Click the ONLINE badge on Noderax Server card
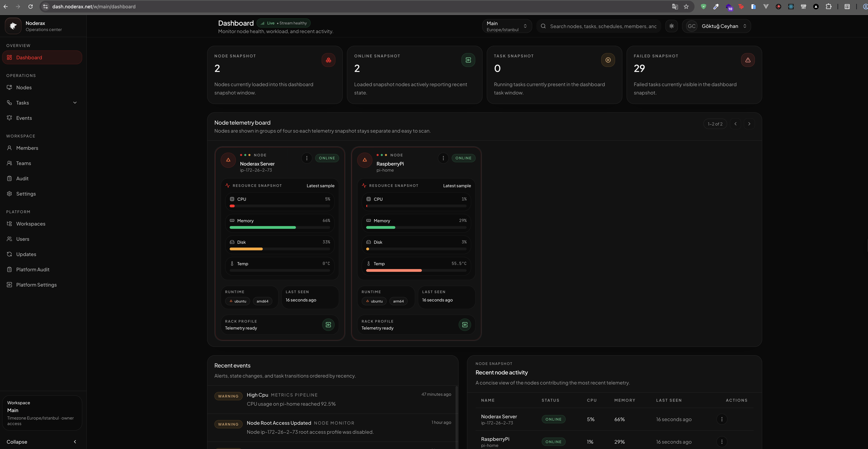Image resolution: width=868 pixels, height=449 pixels. click(327, 158)
